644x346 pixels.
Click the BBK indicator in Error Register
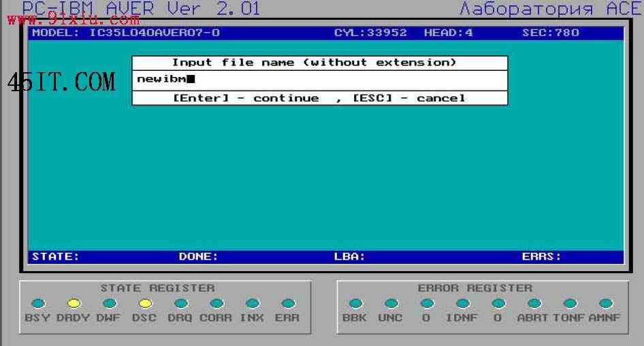pyautogui.click(x=355, y=303)
